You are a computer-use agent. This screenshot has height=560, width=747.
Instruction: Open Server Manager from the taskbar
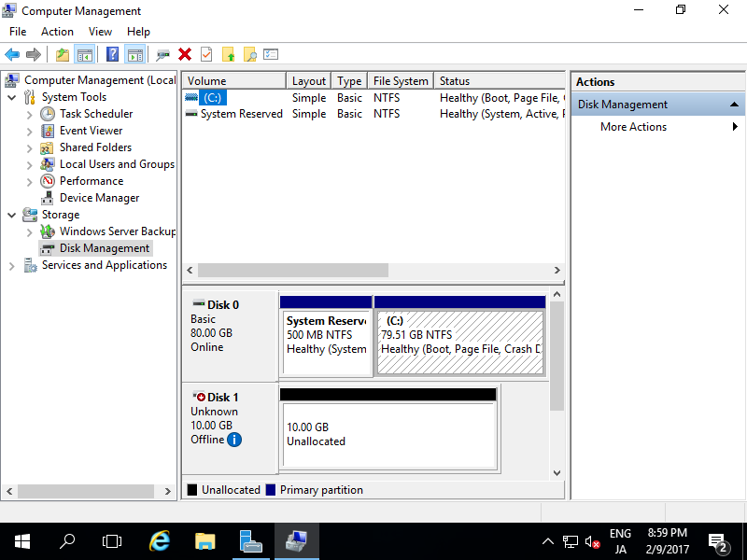pos(250,541)
